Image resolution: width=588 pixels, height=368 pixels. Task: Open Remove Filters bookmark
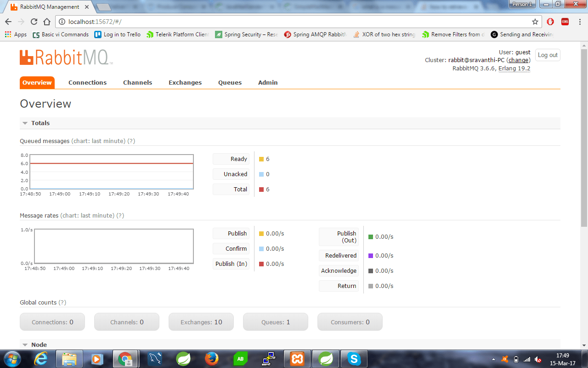(x=453, y=34)
